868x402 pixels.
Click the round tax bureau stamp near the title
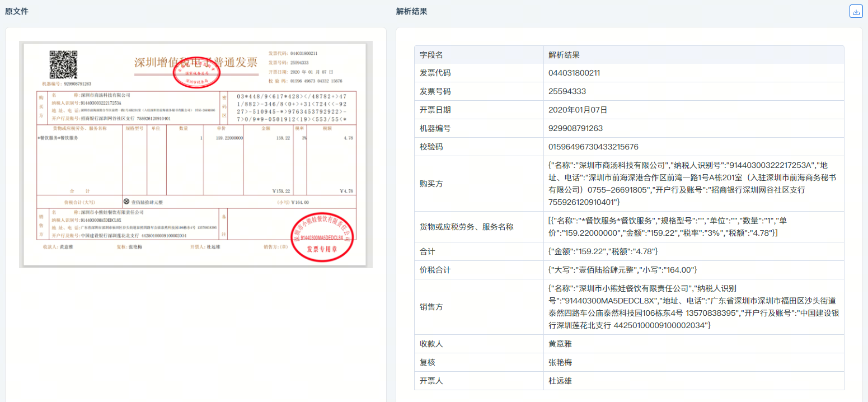point(197,73)
